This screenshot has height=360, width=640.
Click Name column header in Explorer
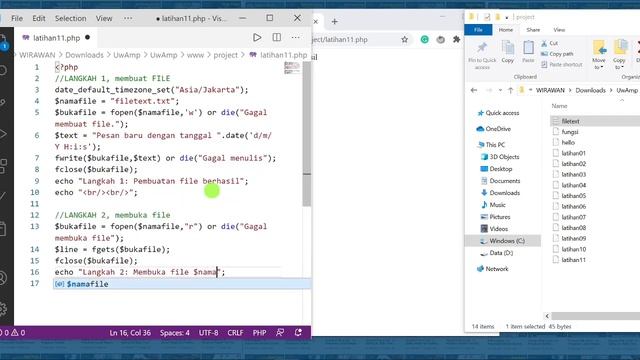point(560,106)
